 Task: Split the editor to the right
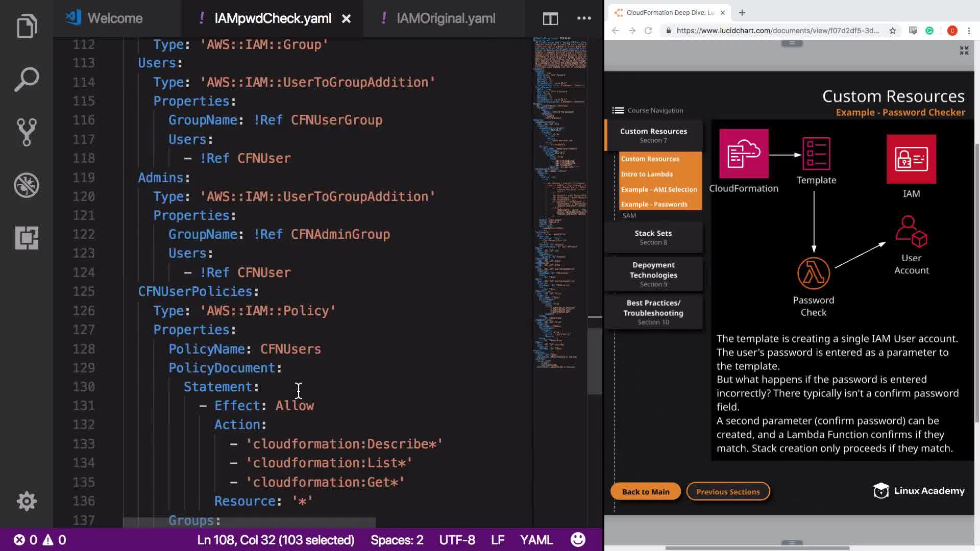[550, 19]
